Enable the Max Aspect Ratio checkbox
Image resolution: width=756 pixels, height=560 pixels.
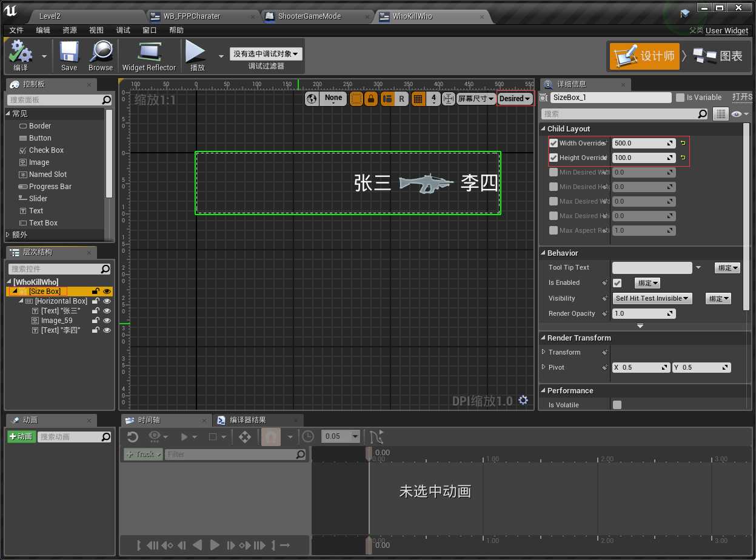(x=554, y=230)
